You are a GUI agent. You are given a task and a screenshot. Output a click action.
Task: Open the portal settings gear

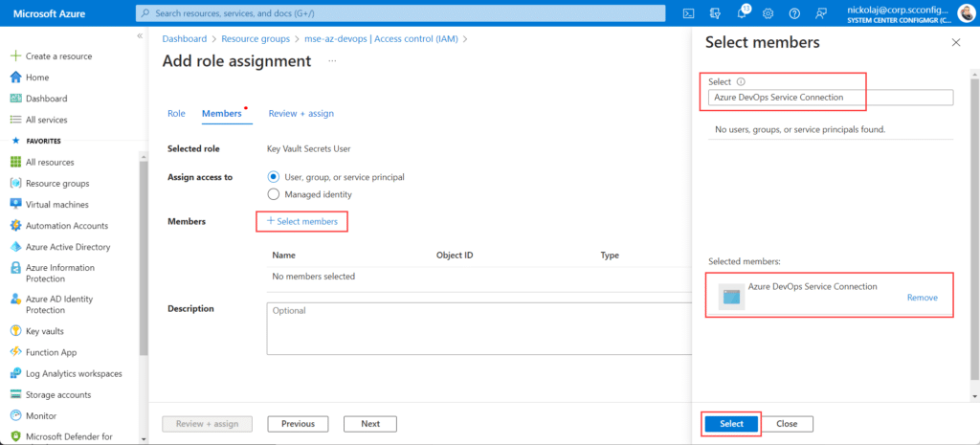coord(768,13)
